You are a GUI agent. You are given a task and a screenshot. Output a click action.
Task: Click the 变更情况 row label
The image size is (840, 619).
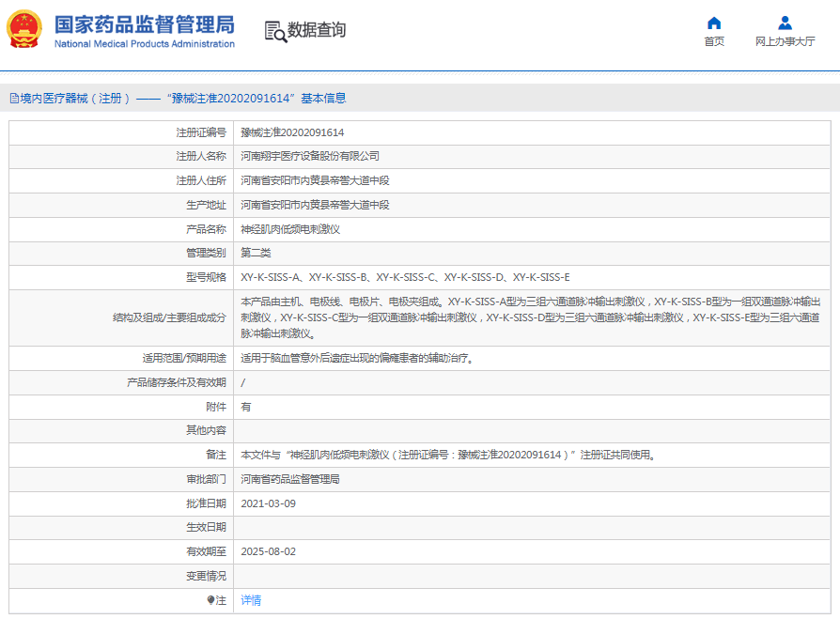pos(207,576)
